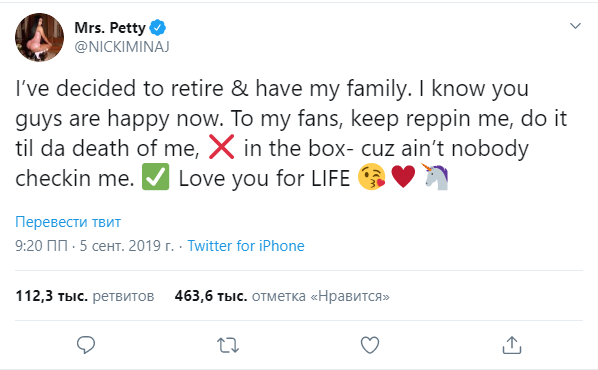This screenshot has height=370, width=598.
Task: Visit the @NICKIMINAJ handle link
Action: click(x=122, y=47)
